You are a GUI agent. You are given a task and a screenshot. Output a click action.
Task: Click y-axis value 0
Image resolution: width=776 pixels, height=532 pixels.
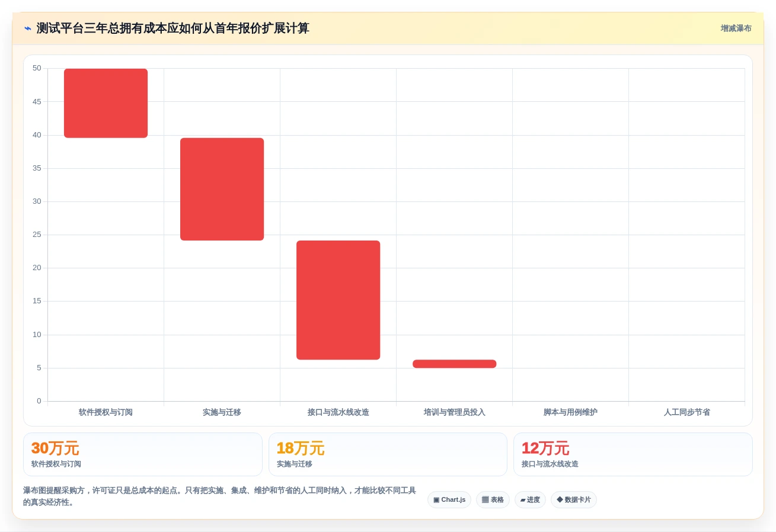[39, 401]
